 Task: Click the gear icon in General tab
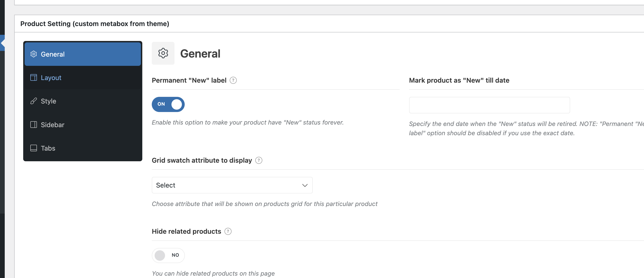tap(33, 54)
